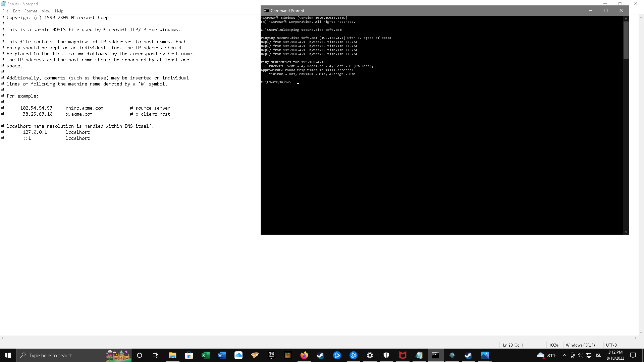
Task: Open the Command Prompt system menu icon
Action: tap(266, 11)
